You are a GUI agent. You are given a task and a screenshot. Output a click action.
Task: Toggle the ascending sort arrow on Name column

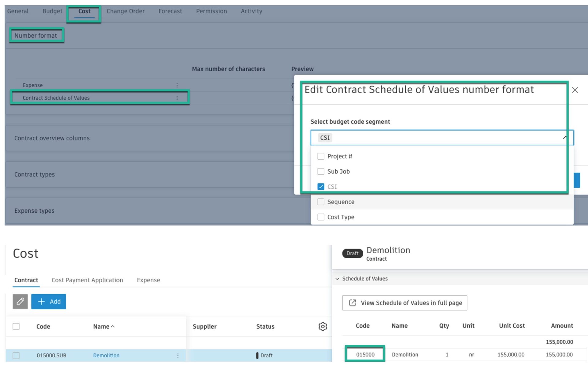point(113,326)
